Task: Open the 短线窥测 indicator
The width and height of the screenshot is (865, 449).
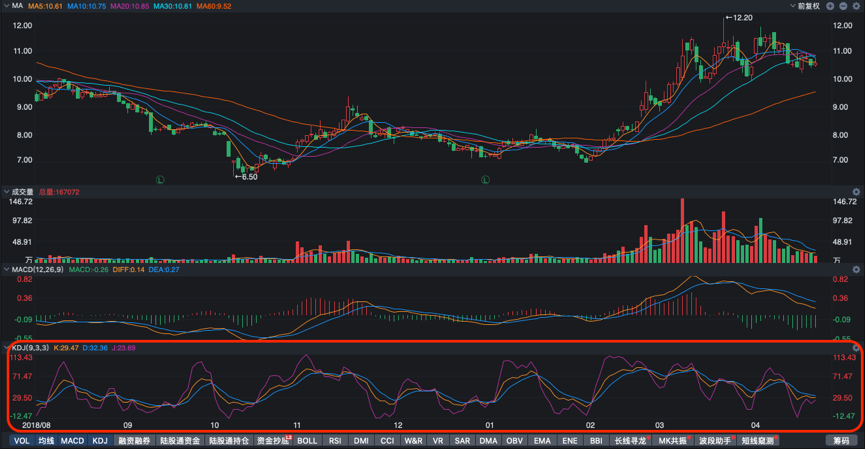Action: pos(757,441)
